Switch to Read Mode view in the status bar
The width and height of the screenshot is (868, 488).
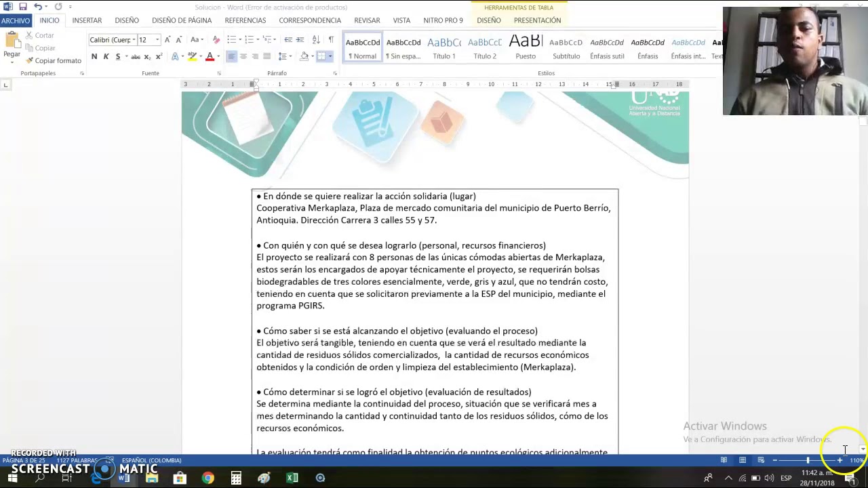[724, 460]
